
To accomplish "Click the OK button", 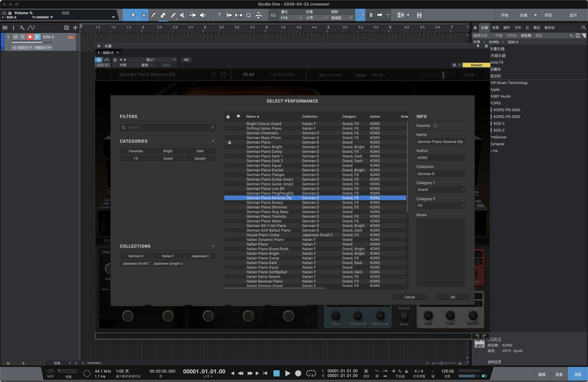I will (453, 297).
